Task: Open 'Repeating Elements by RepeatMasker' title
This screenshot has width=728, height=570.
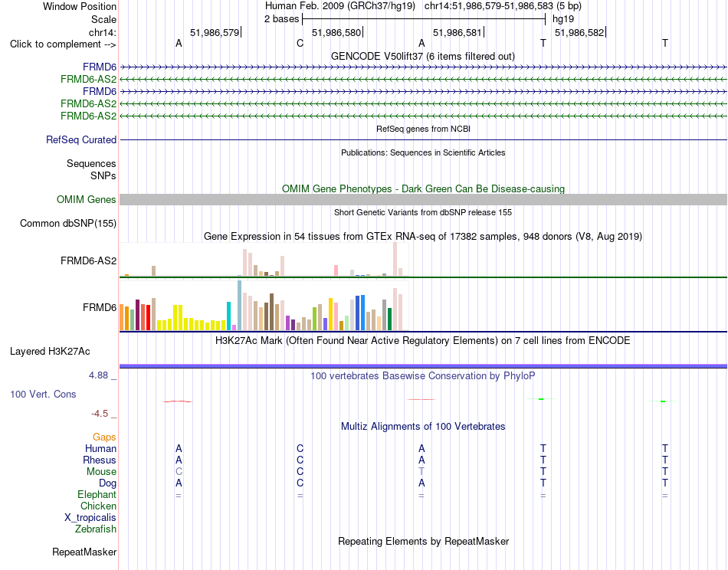Action: (x=423, y=542)
